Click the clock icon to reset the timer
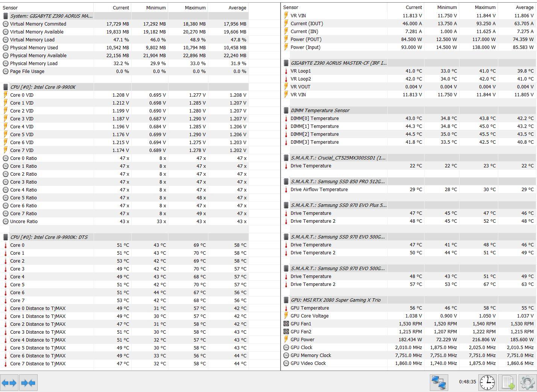The width and height of the screenshot is (537, 392). [x=487, y=383]
